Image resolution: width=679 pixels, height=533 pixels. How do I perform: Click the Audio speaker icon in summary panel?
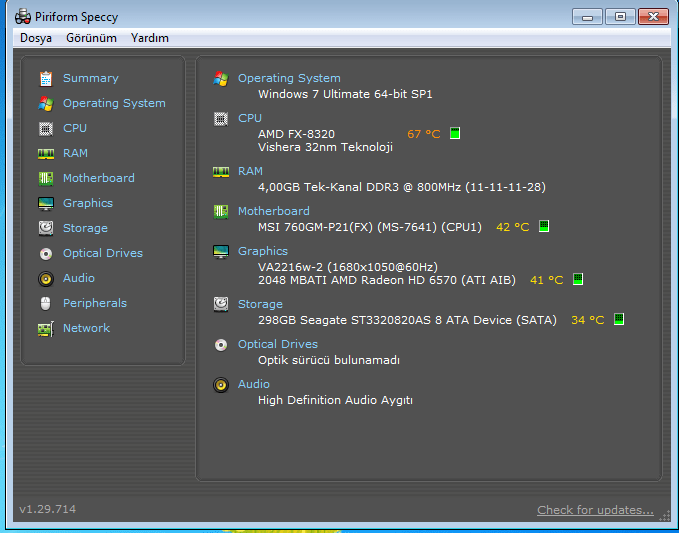click(x=221, y=385)
